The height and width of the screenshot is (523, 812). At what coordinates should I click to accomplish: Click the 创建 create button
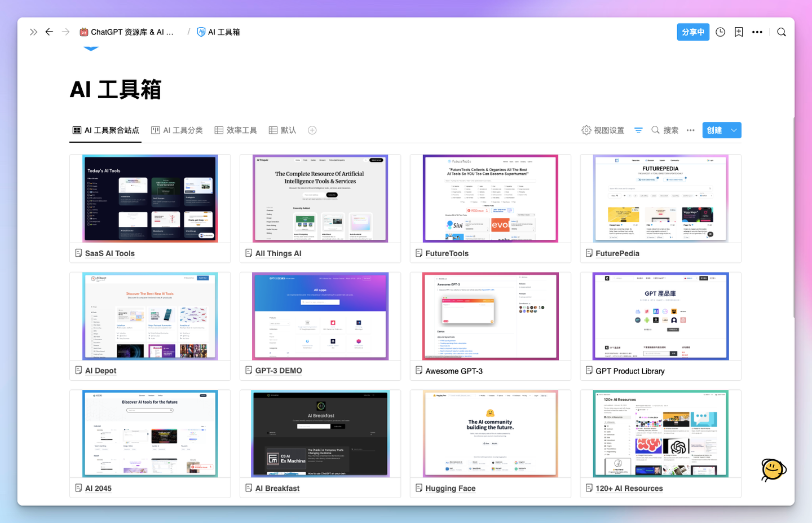[714, 130]
